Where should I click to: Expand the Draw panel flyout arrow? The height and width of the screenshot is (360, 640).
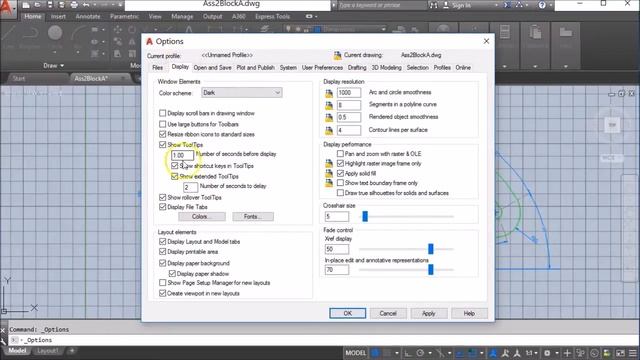62,66
